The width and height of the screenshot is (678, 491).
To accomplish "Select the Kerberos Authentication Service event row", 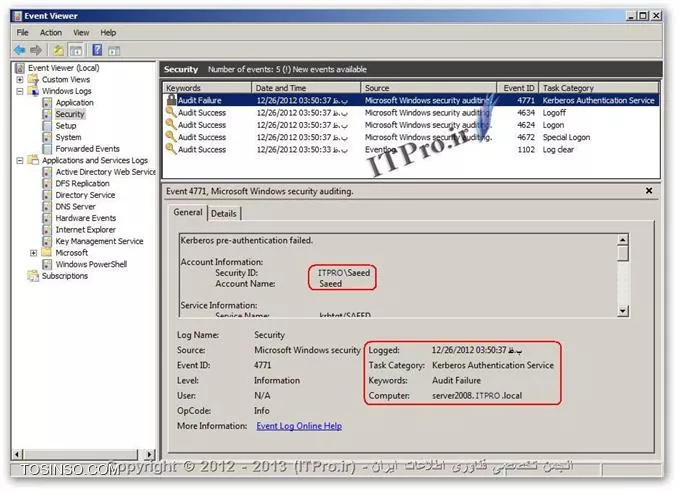I will [x=411, y=100].
